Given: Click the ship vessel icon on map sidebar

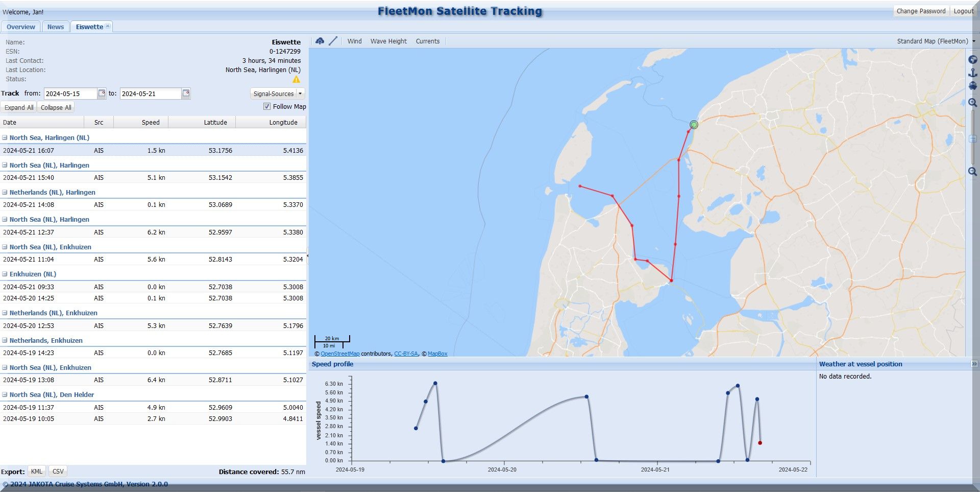Looking at the screenshot, I should [x=973, y=86].
